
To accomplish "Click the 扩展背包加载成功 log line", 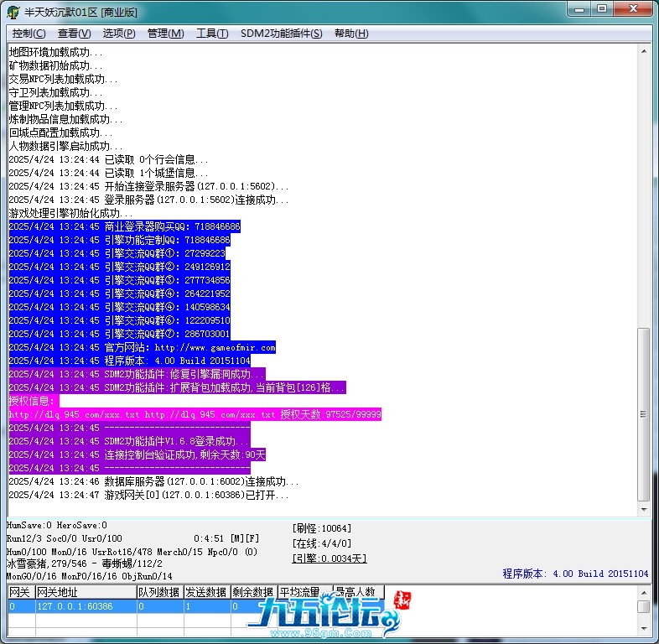I will coord(178,387).
